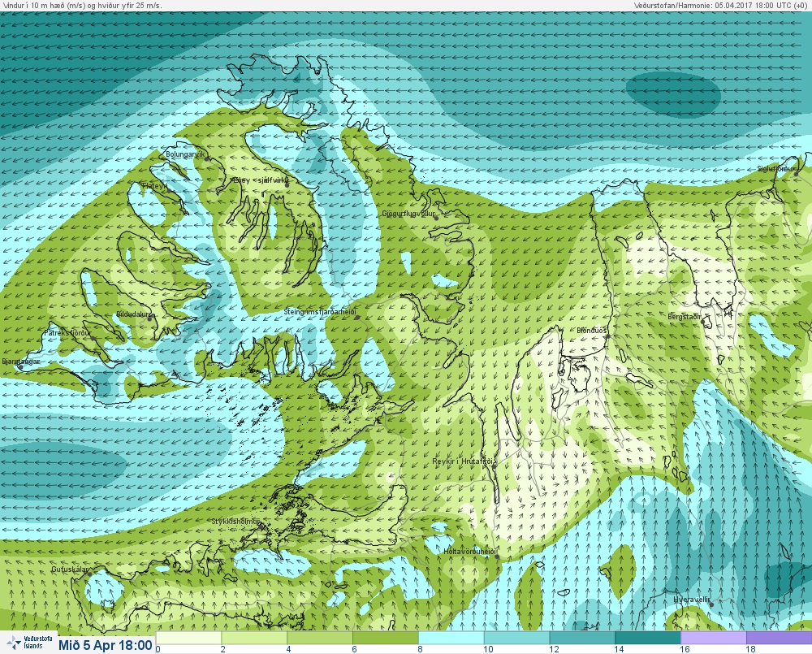Screen dimensions: 812x654
Task: Pick the 6–8 m/s olive green legend swatch
Action: click(385, 638)
